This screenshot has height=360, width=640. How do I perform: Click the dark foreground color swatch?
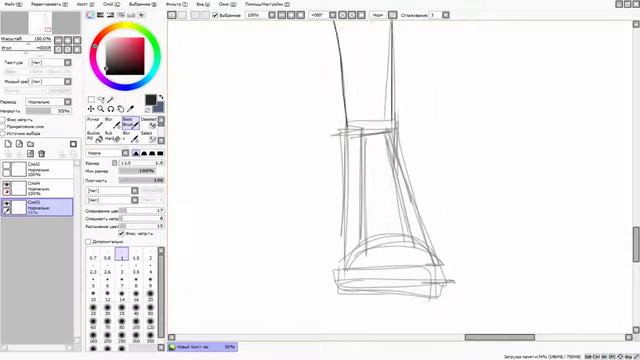pos(151,100)
